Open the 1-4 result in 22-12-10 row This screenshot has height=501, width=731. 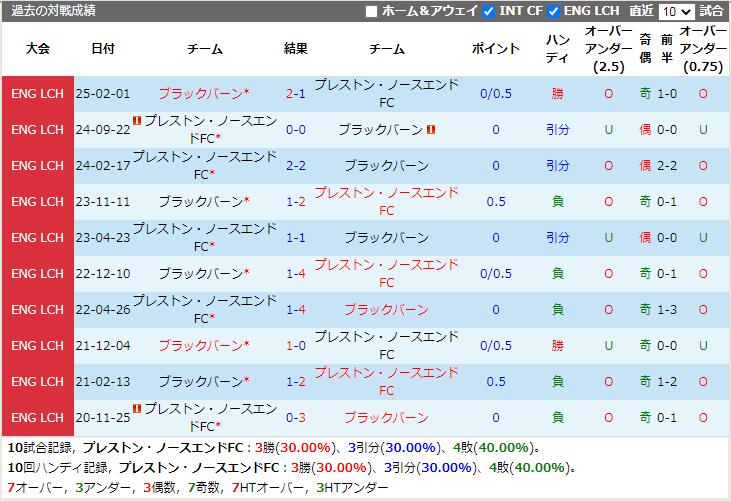(x=295, y=273)
